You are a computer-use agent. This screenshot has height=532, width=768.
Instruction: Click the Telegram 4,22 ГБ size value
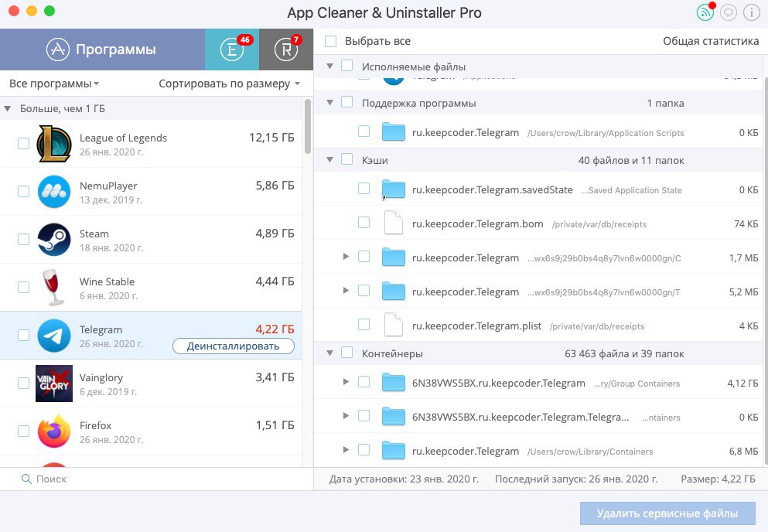click(x=275, y=329)
